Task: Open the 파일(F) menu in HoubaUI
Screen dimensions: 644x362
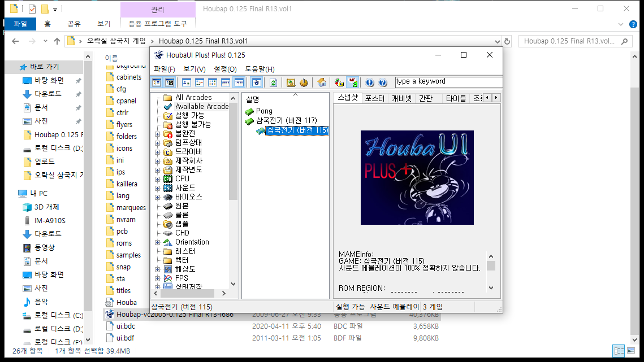Action: point(165,69)
